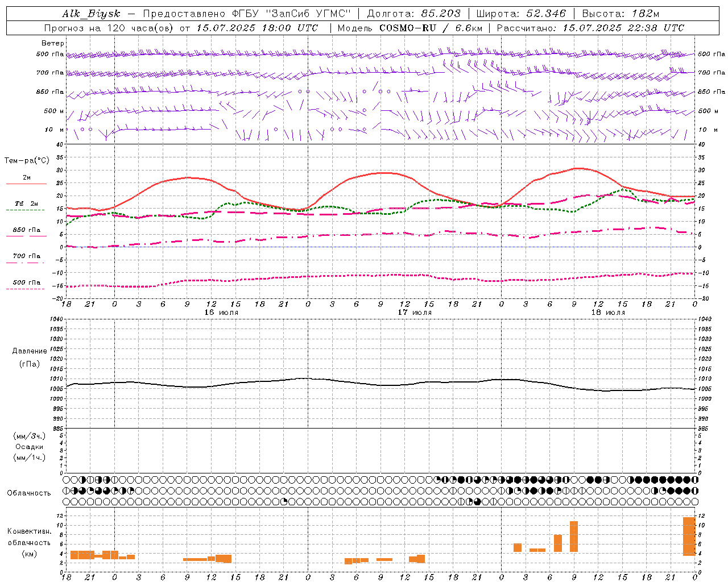The width and height of the screenshot is (728, 582).
Task: Click the Тем-ра(°C) axis title
Action: [27, 161]
